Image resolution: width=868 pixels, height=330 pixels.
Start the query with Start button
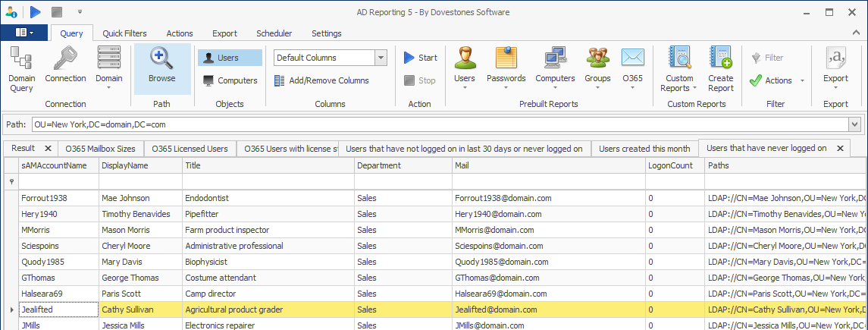[420, 58]
